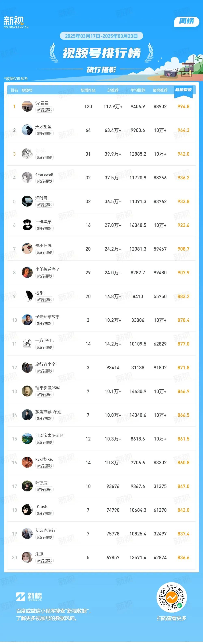Click the 旅行摄影 tag under -Clash.

click(x=44, y=514)
